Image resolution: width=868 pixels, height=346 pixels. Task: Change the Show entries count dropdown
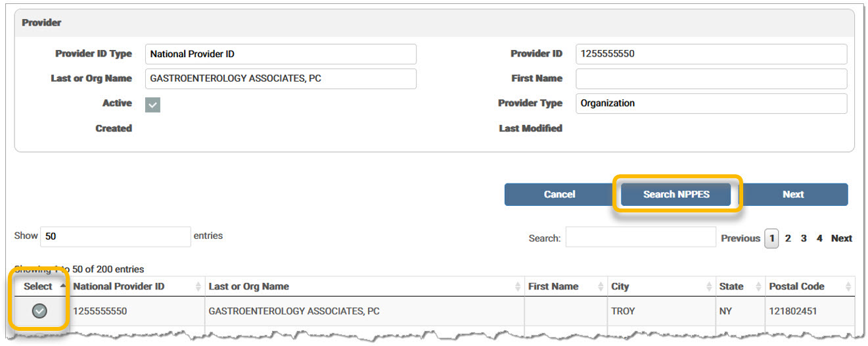point(116,237)
